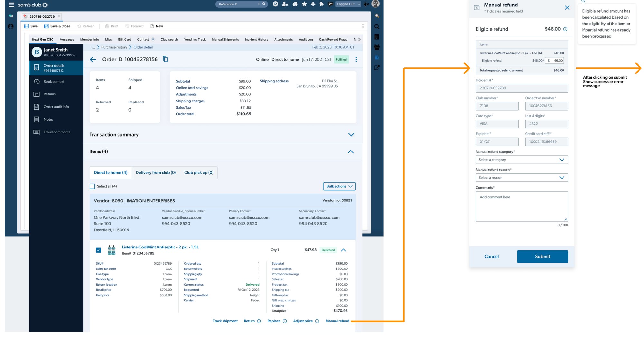Open the building icon in right sidebar

click(377, 37)
